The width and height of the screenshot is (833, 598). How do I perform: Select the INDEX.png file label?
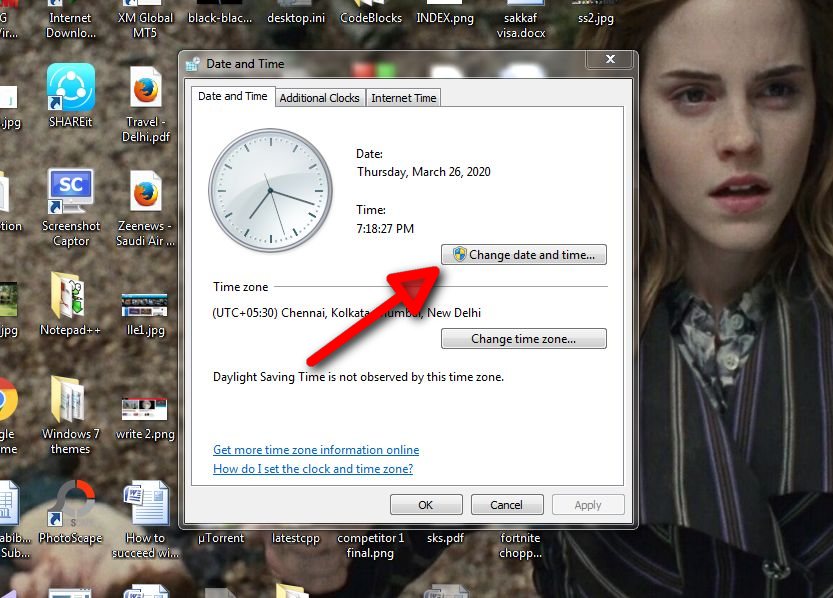[445, 18]
